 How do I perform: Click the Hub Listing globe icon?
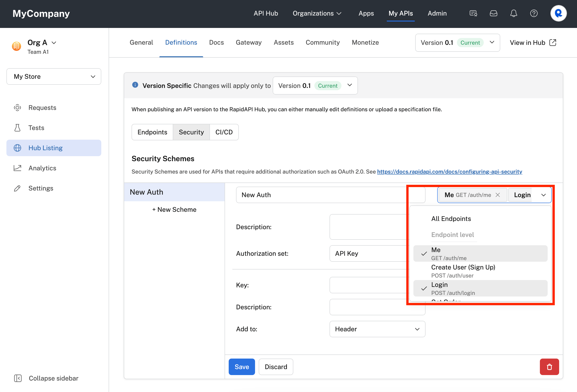(x=17, y=148)
